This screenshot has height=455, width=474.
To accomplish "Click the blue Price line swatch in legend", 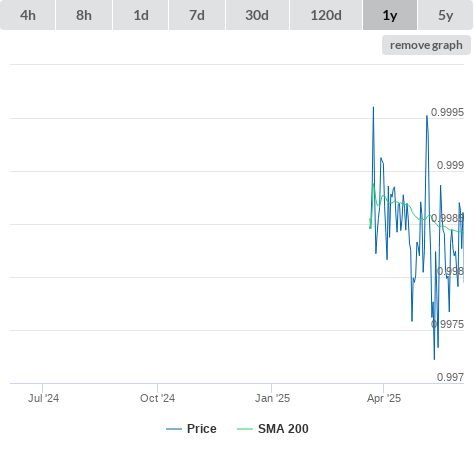I will point(174,429).
